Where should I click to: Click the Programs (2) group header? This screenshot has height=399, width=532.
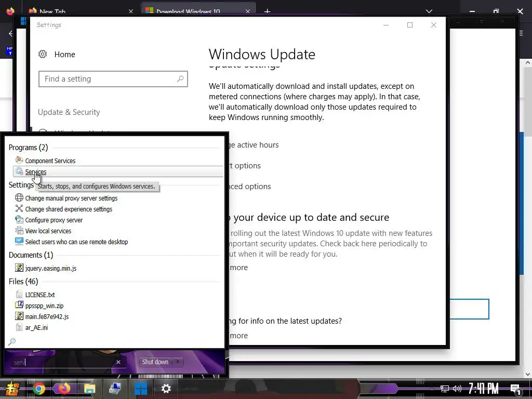pos(28,147)
